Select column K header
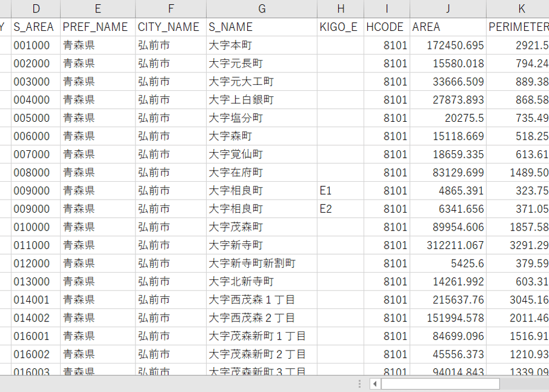Screen dimensions: 549x392 (x=518, y=9)
